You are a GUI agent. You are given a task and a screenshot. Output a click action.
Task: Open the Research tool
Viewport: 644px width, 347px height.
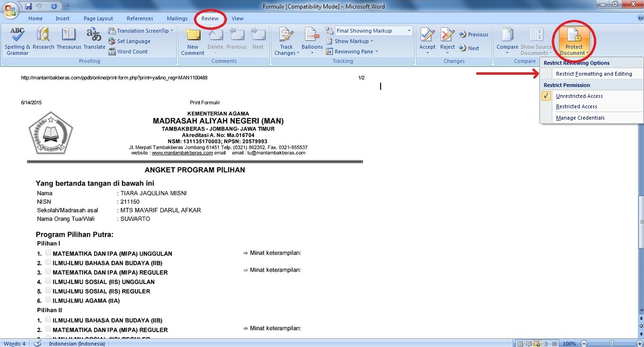44,39
